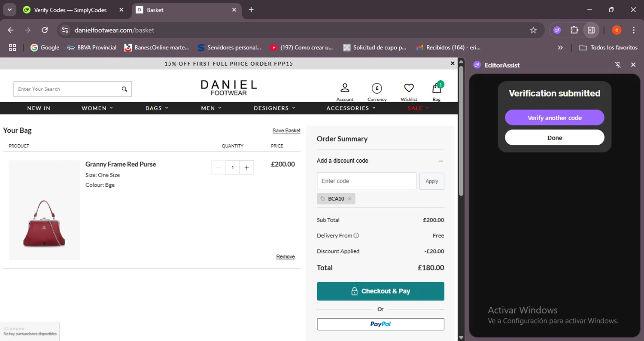Open the EditorAssist extension toolbar icon
Screen dimensions: 644x341
tap(557, 30)
